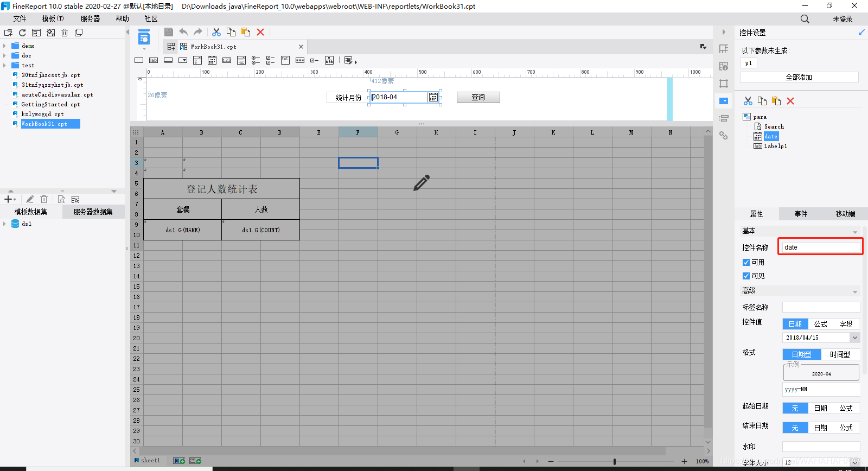Screen dimensions: 868x471
Task: Collapse the 高级 section
Action: pyautogui.click(x=855, y=291)
